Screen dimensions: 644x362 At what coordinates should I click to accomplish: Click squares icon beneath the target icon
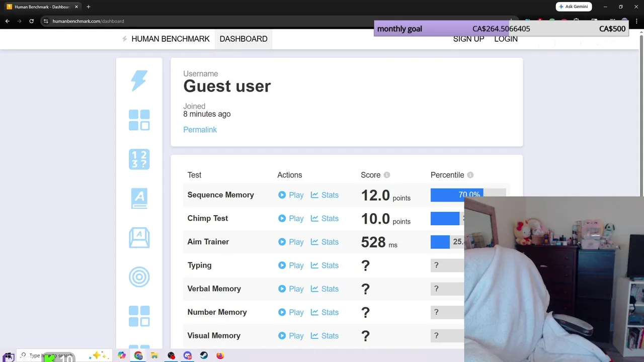coord(139,316)
